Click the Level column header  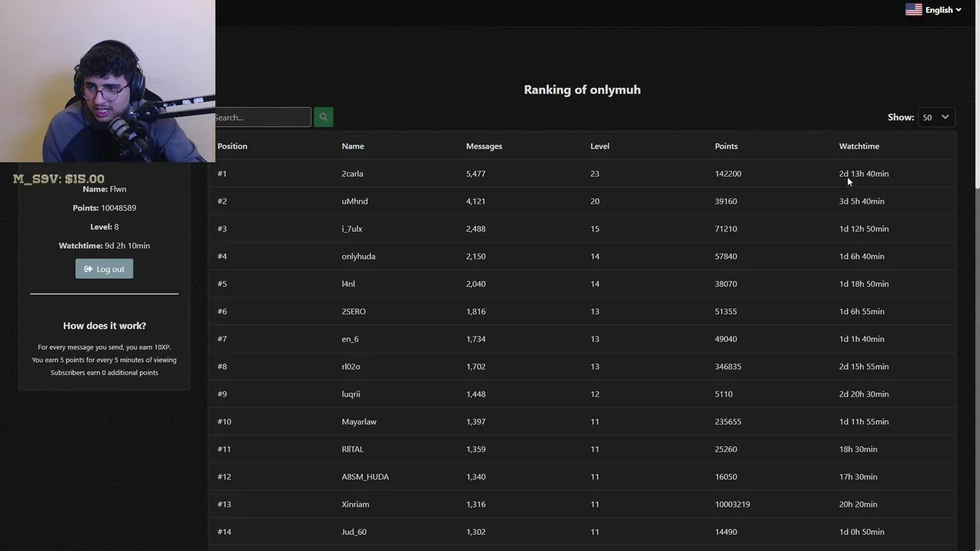click(x=599, y=146)
